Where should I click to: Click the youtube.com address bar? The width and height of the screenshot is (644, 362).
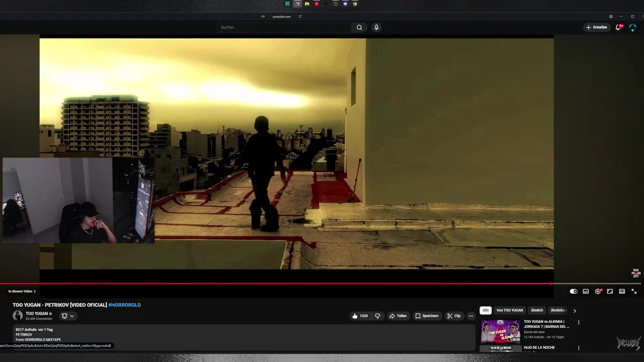tap(282, 17)
